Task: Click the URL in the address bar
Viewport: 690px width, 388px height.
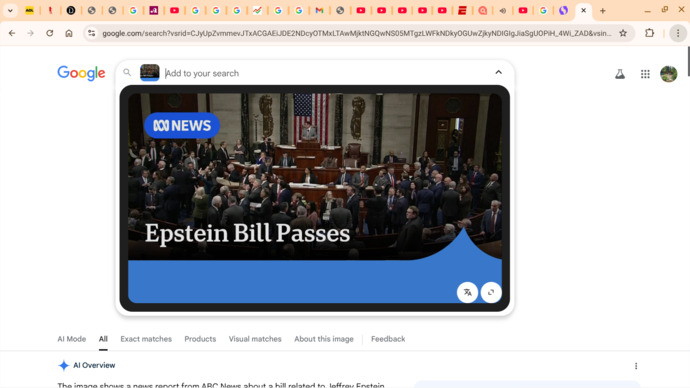Action: coord(356,33)
